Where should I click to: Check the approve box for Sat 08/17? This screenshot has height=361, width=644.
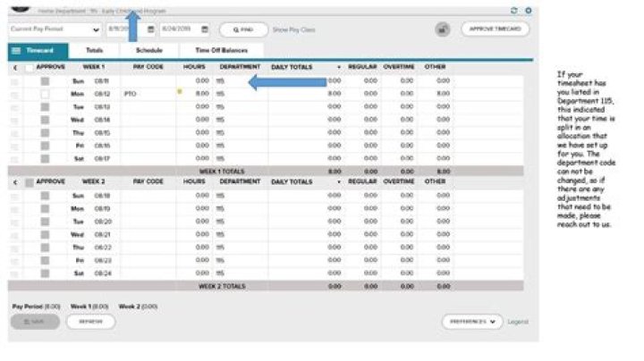coord(45,159)
